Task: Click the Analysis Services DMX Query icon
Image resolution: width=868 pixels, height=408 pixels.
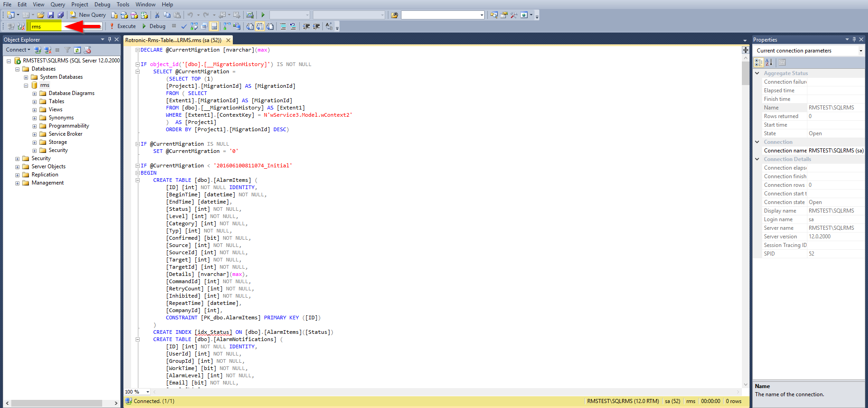Action: pyautogui.click(x=134, y=15)
